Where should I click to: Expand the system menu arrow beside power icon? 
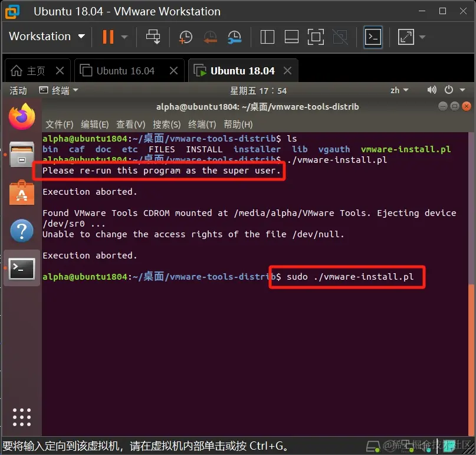(462, 90)
